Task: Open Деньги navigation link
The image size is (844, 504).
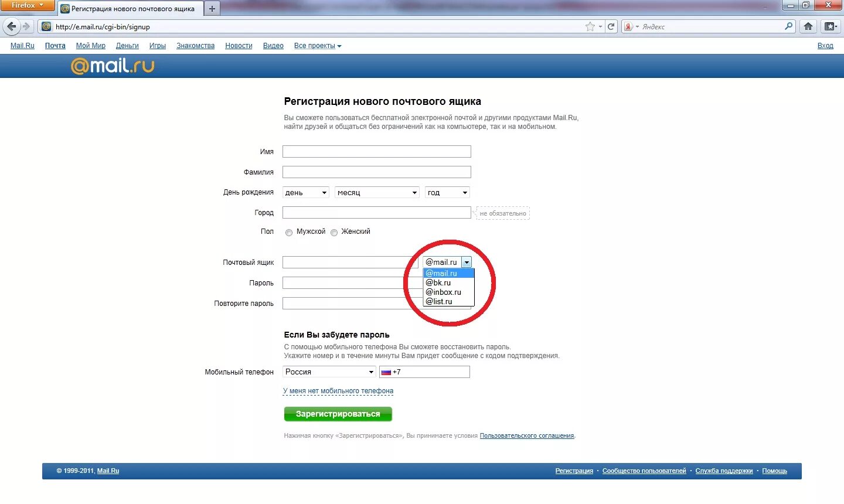Action: point(127,46)
